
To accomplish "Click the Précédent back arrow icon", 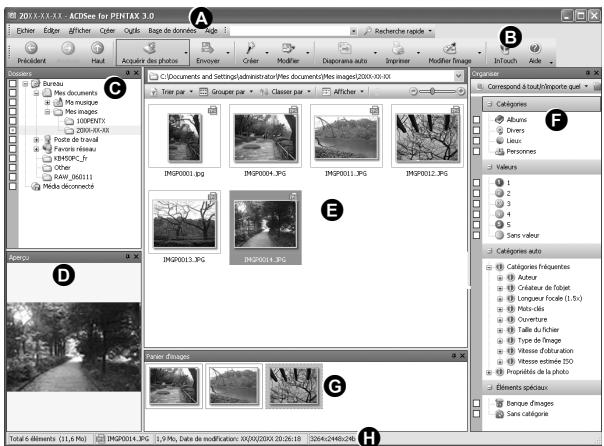I will [32, 47].
